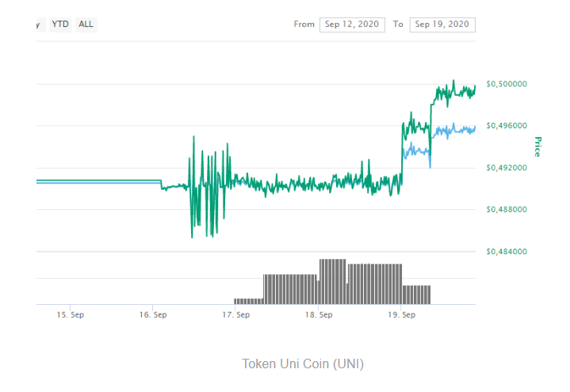Screen dimensions: 570x392
Task: Click the 18. Sep axis label
Action: pos(319,314)
